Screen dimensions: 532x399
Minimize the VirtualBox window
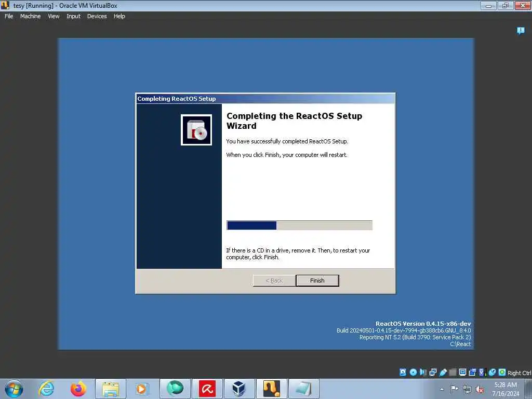[488, 5]
